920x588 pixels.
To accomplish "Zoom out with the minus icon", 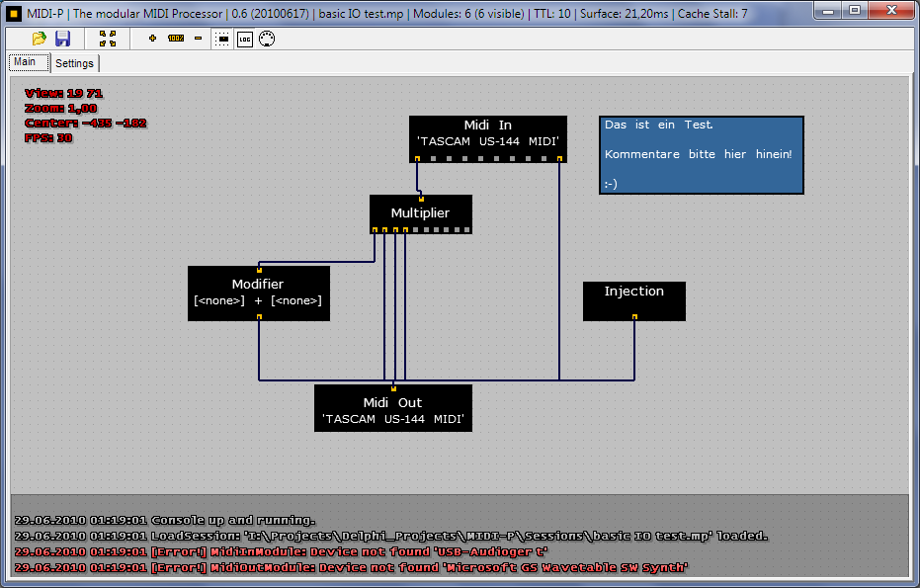I will tap(198, 39).
